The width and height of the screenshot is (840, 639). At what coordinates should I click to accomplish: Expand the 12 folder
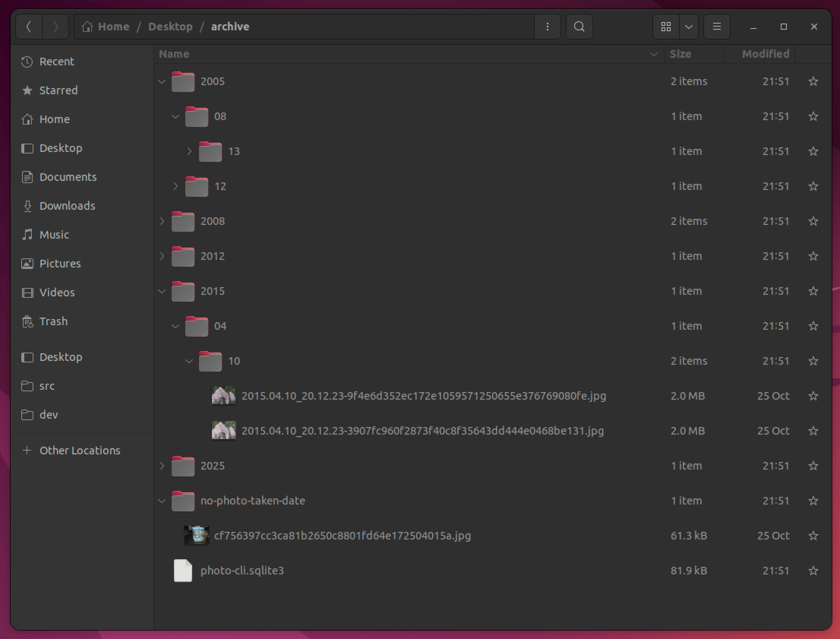point(175,187)
